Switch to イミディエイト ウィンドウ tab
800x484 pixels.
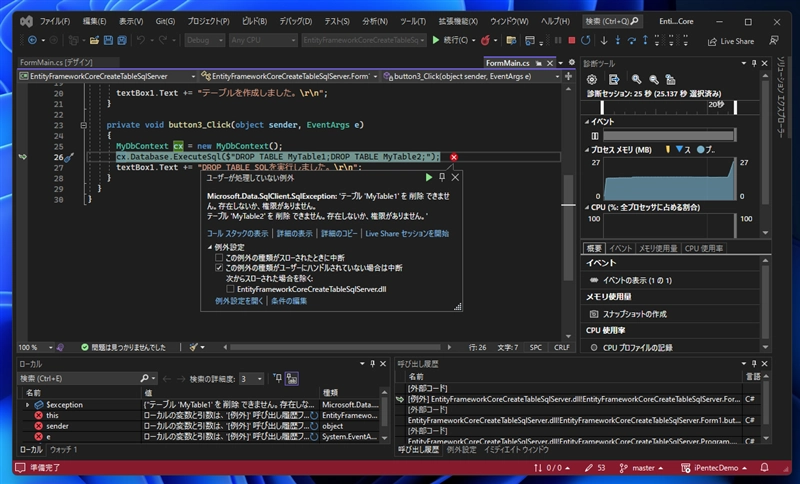(x=516, y=450)
